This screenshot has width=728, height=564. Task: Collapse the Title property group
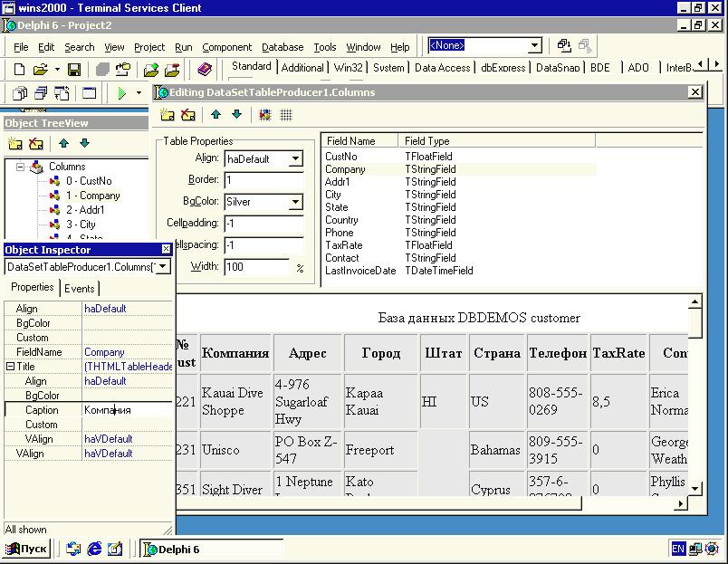(10, 367)
